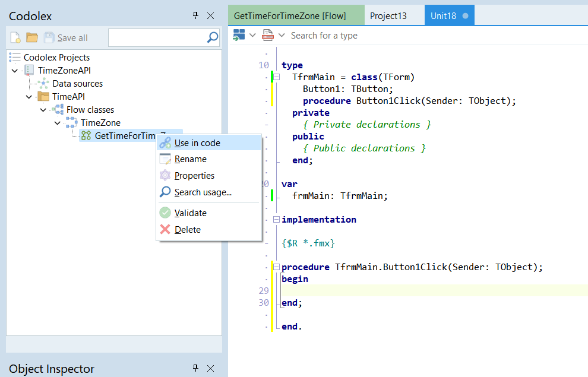The height and width of the screenshot is (377, 588).
Task: Collapse the Flow classes node
Action: point(43,110)
